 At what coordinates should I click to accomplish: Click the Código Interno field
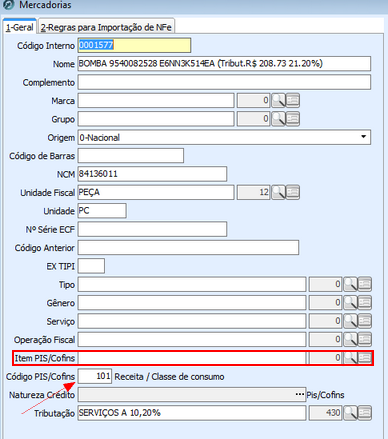[134, 45]
